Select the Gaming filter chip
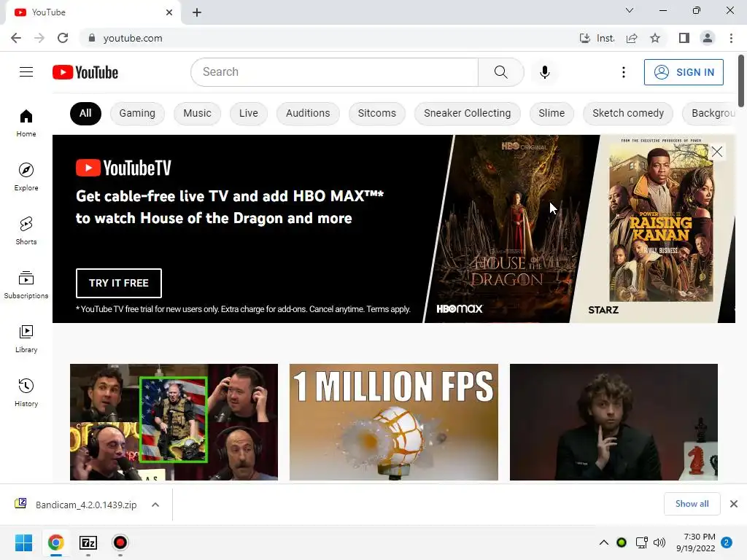Viewport: 747px width, 560px height. pos(137,113)
